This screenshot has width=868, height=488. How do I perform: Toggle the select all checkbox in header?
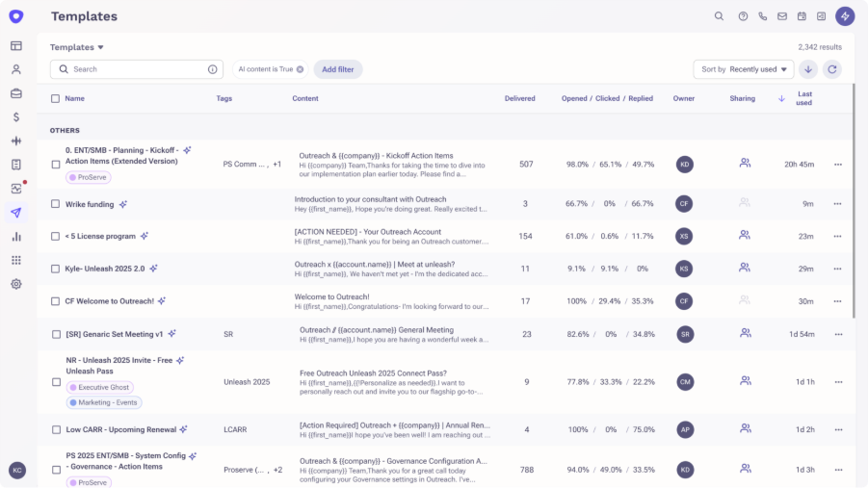(x=55, y=98)
